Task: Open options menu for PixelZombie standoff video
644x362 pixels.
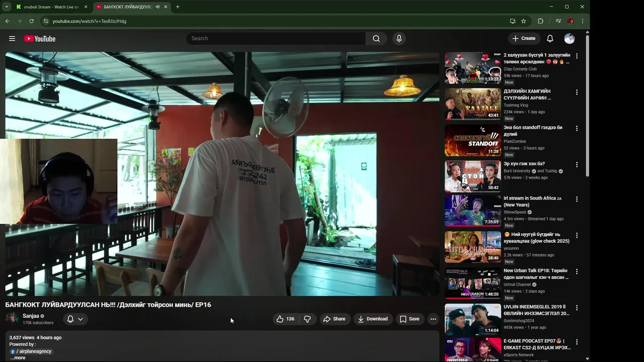Action: (577, 128)
